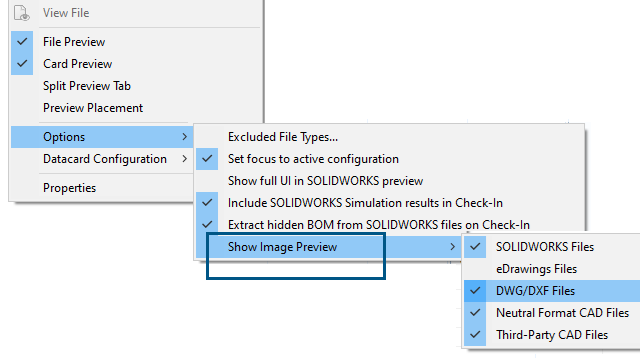Expand the Options submenu arrow
This screenshot has height=360, width=640.
click(184, 137)
